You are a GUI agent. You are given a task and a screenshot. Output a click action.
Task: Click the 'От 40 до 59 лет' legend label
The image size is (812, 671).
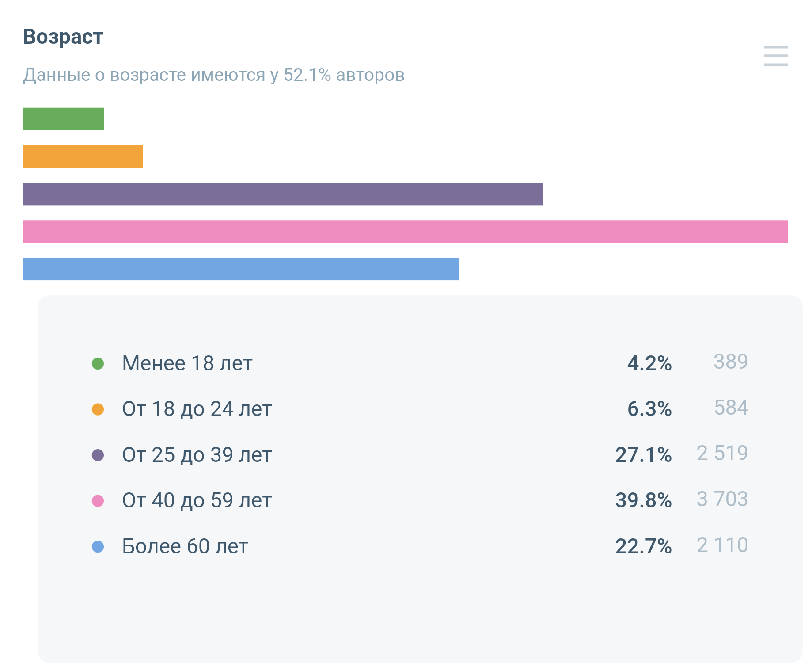[197, 501]
